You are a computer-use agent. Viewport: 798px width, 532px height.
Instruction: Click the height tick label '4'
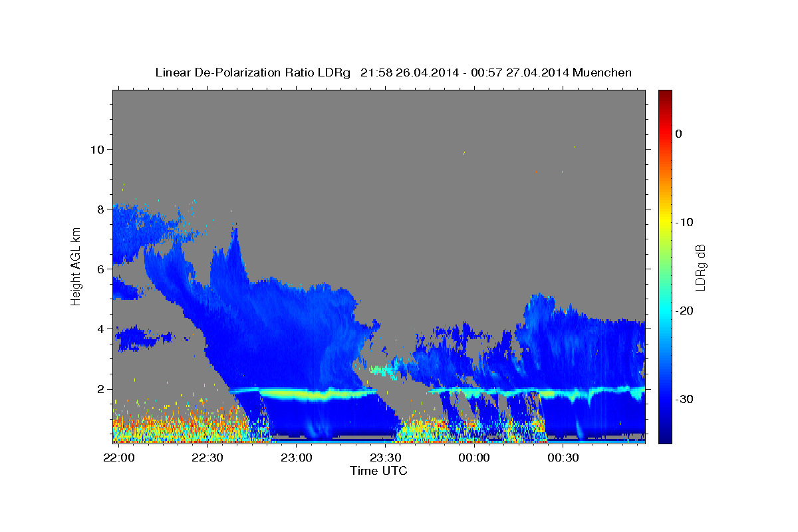tap(101, 329)
